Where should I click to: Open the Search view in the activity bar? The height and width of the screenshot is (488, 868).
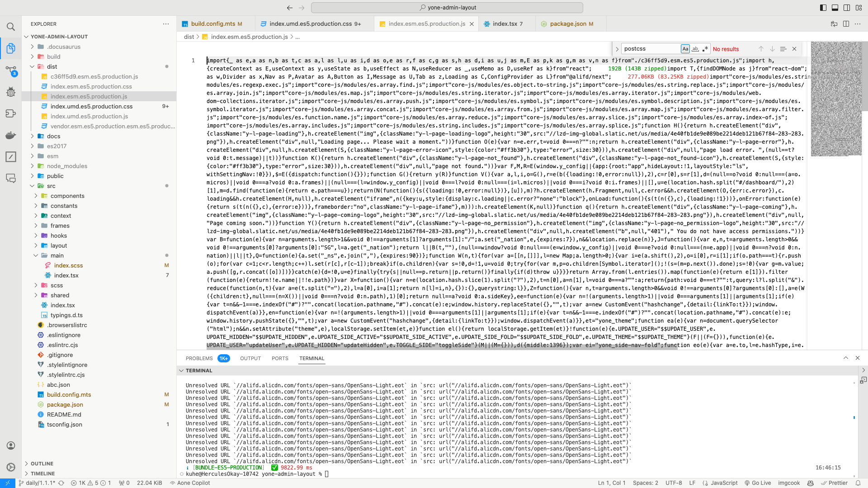tap(11, 27)
